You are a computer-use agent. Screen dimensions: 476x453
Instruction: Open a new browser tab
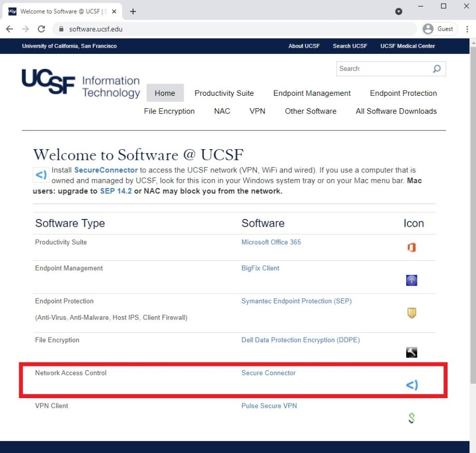(133, 11)
